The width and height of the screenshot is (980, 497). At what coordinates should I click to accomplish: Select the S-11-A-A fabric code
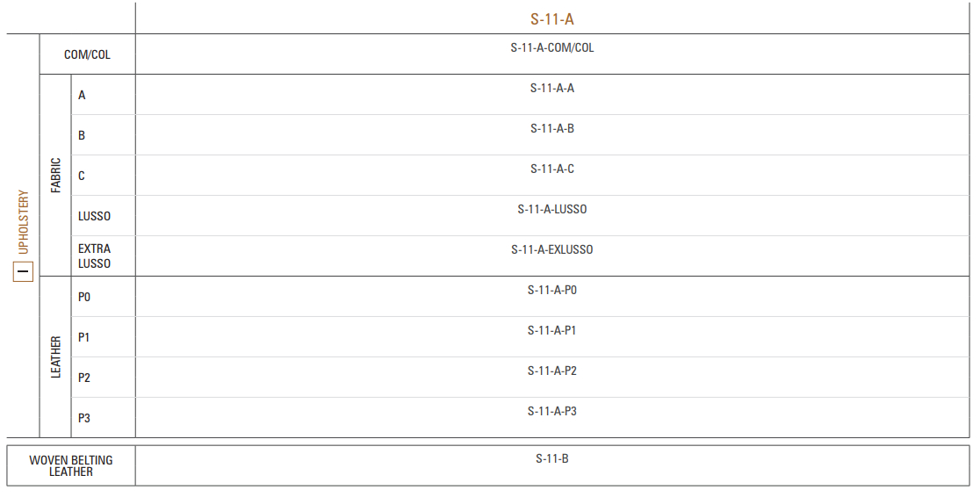(551, 88)
